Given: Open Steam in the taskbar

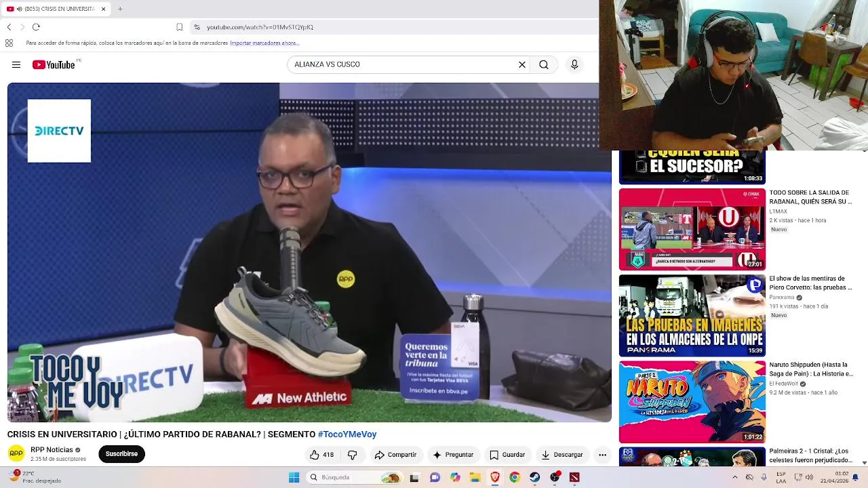Looking at the screenshot, I should click(x=535, y=477).
